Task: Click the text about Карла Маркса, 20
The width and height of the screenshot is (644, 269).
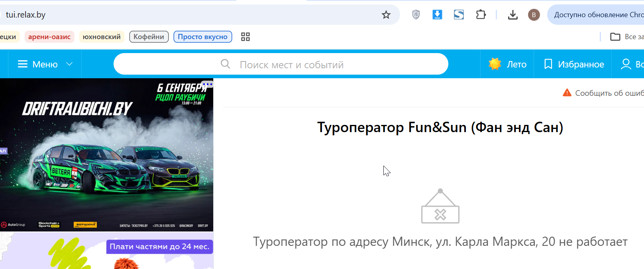Action: coord(440,241)
